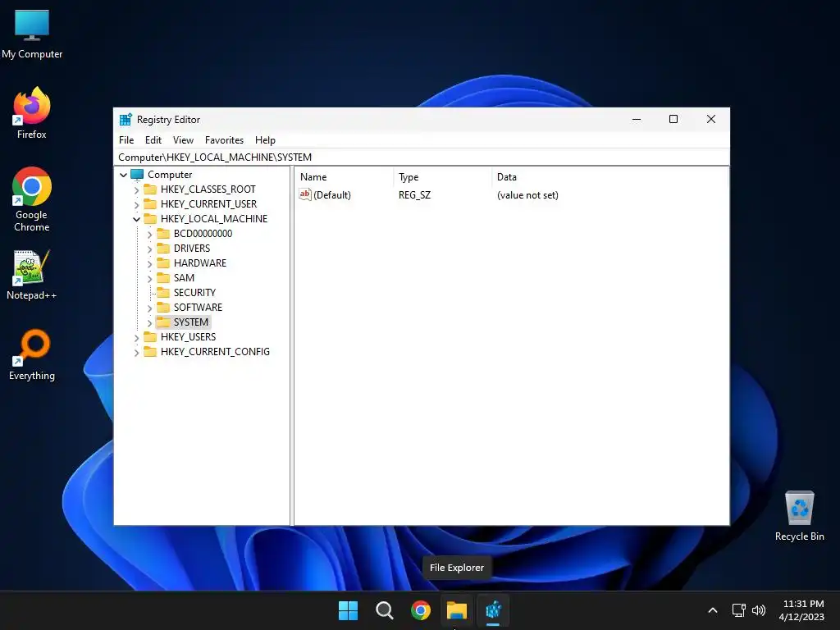
Task: Open the File menu
Action: pos(126,139)
